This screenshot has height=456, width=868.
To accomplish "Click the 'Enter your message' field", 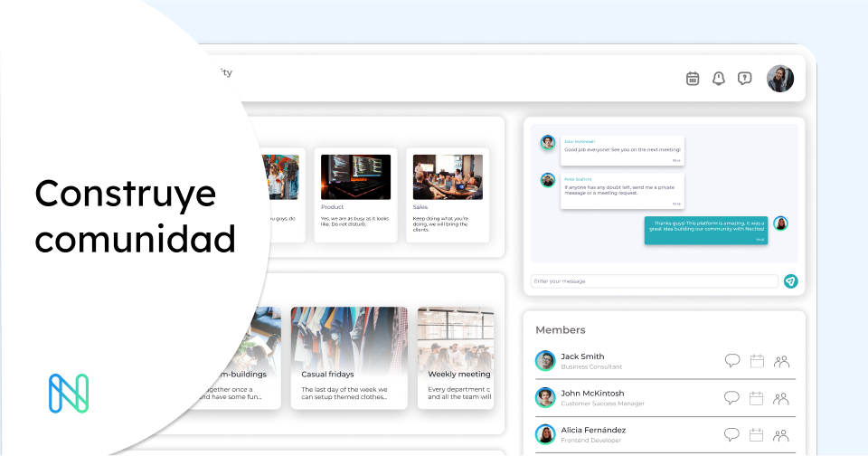I will coord(654,281).
